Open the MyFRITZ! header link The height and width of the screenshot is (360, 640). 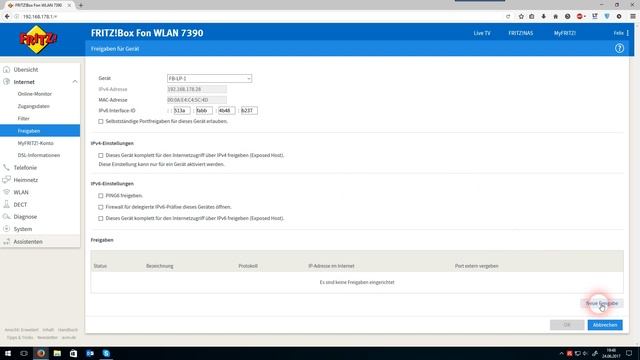coord(565,33)
